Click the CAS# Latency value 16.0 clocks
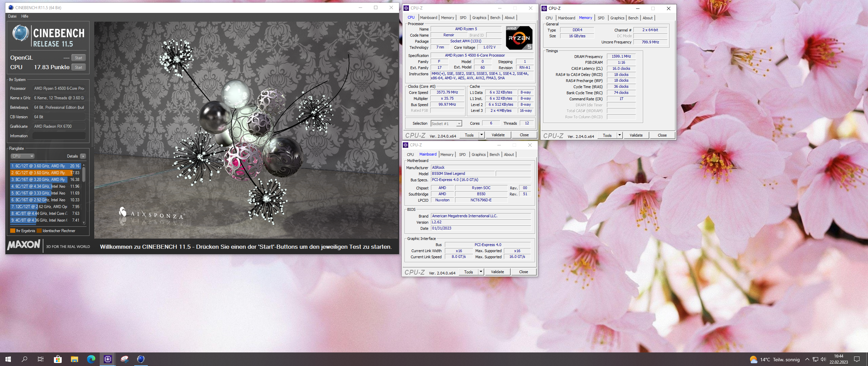 [x=621, y=68]
